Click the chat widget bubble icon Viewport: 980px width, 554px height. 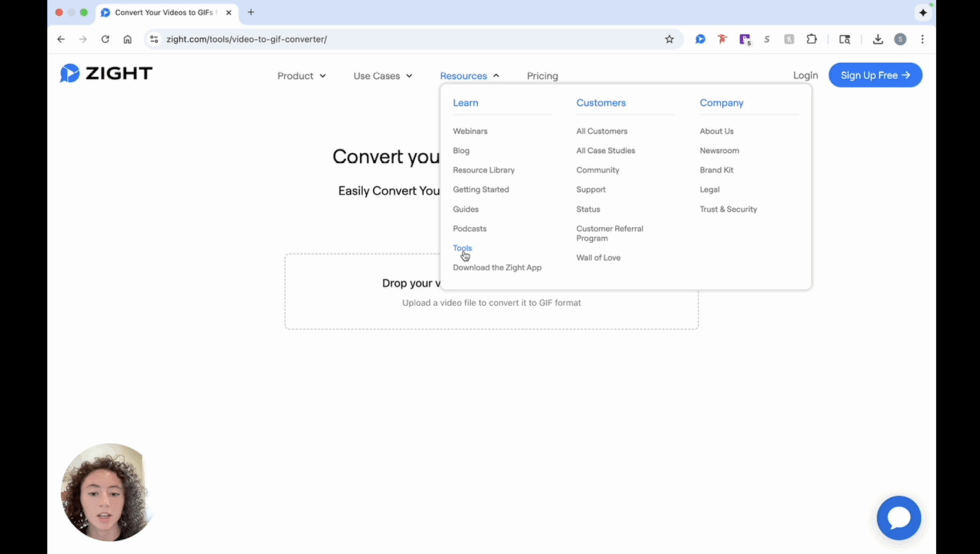[899, 518]
